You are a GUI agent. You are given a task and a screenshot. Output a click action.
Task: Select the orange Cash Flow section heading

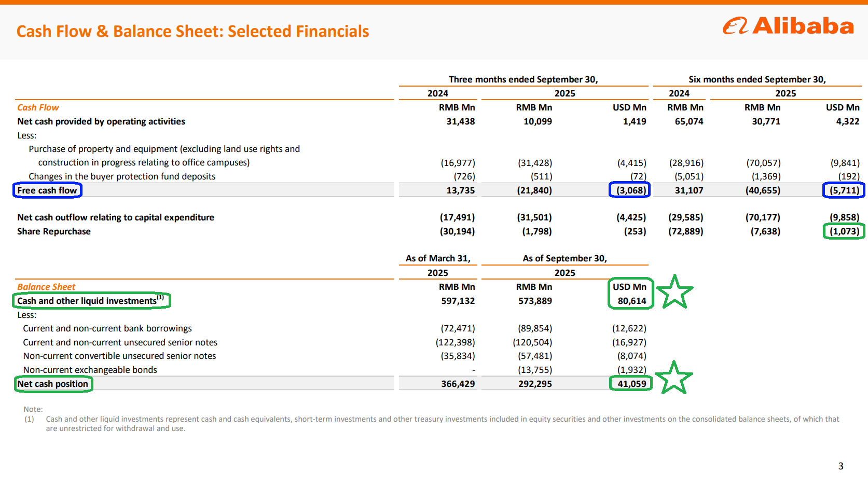pos(38,107)
